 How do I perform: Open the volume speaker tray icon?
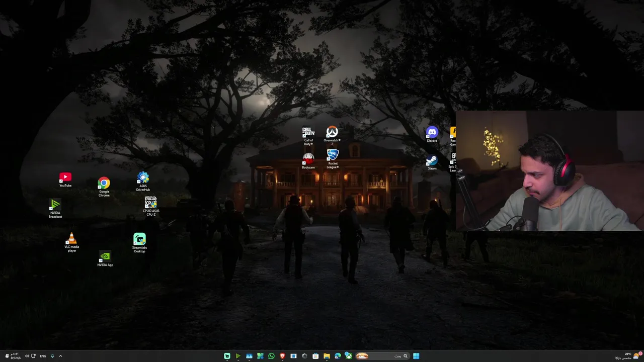pyautogui.click(x=27, y=356)
